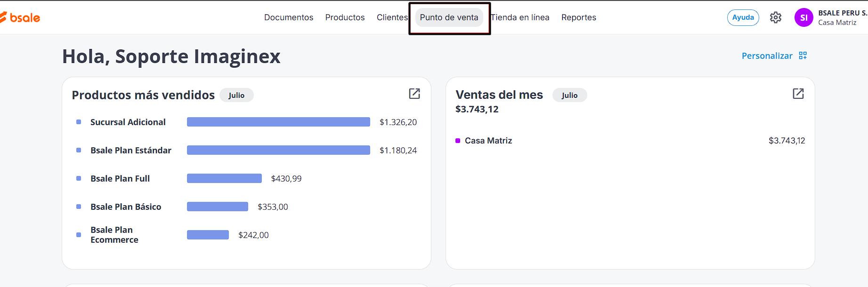
Task: Select the Bsale Plan Ecommerce label
Action: 114,235
